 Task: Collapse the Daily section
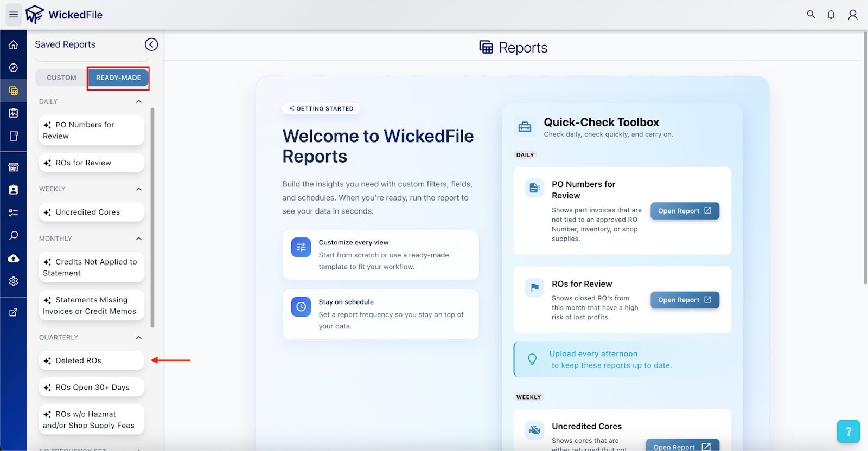pos(139,101)
